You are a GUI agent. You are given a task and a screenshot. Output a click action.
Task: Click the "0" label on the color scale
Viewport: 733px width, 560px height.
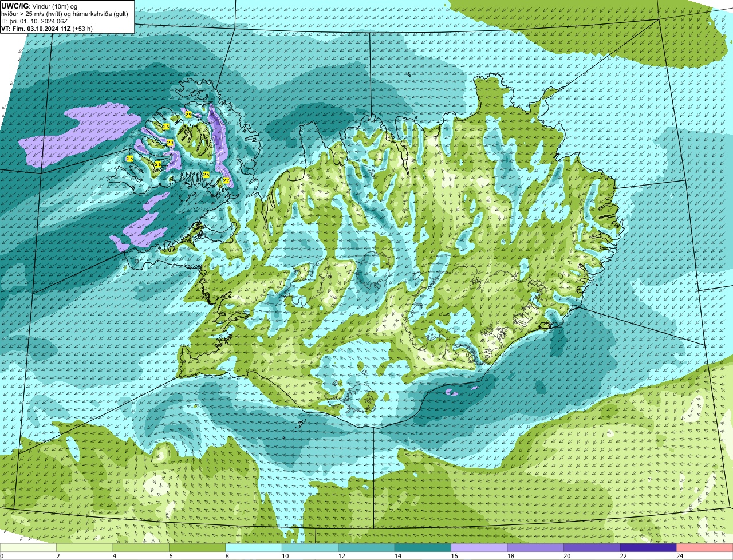(2, 556)
